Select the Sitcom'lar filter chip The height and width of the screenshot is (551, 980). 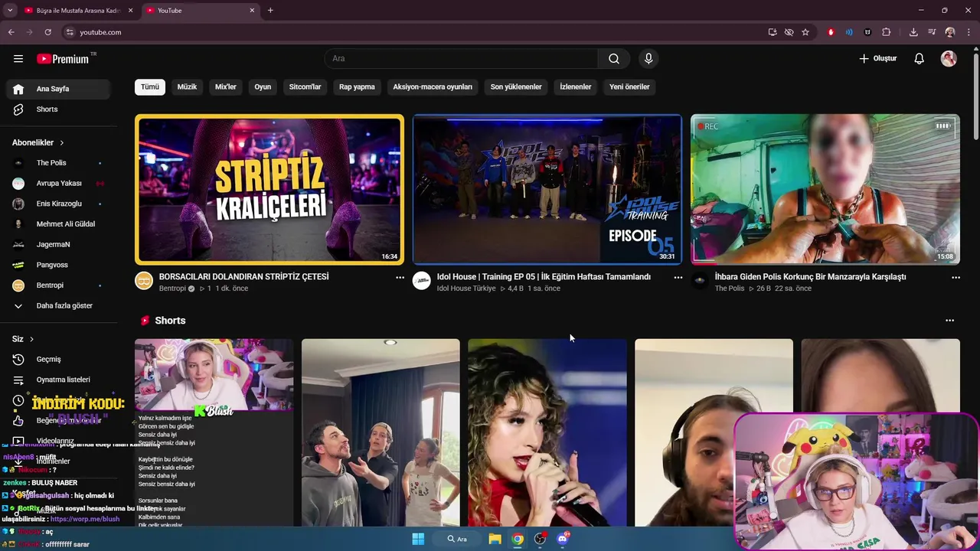(x=305, y=87)
